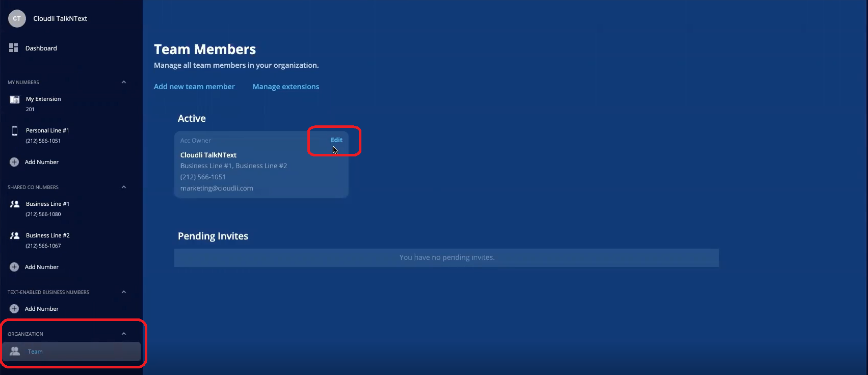This screenshot has height=375, width=868.
Task: Collapse the My Numbers section
Action: click(x=124, y=82)
